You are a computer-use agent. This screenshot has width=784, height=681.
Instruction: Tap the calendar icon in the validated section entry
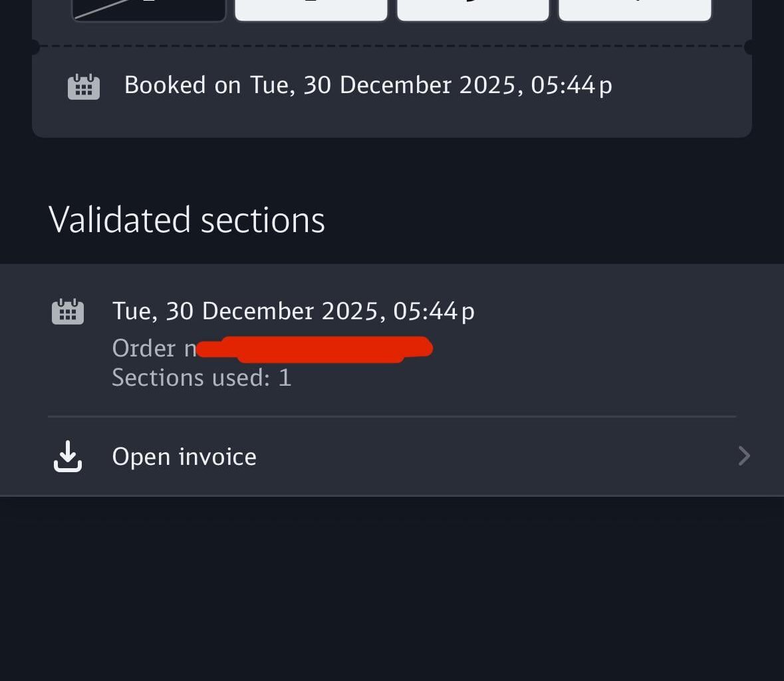67,311
